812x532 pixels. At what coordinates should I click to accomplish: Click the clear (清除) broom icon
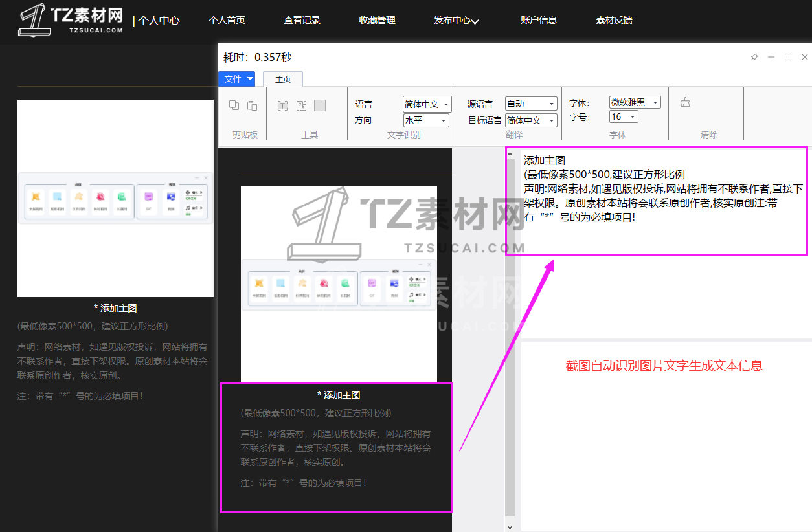click(685, 102)
